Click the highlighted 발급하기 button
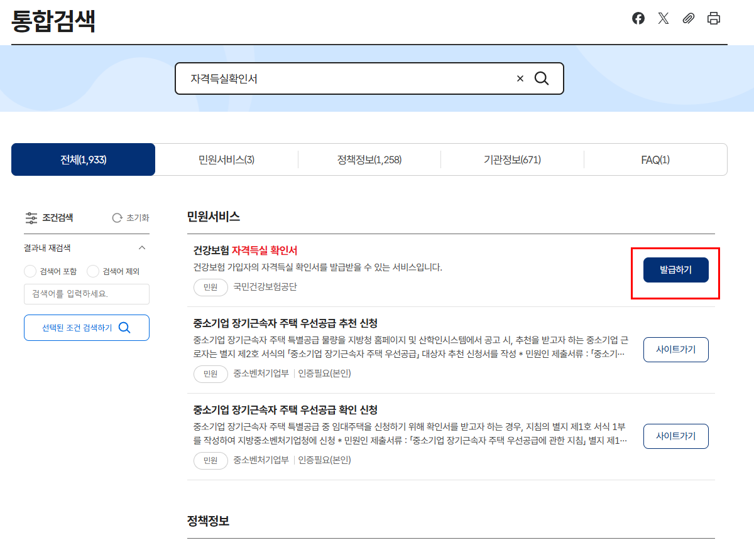Image resolution: width=754 pixels, height=560 pixels. pos(675,269)
